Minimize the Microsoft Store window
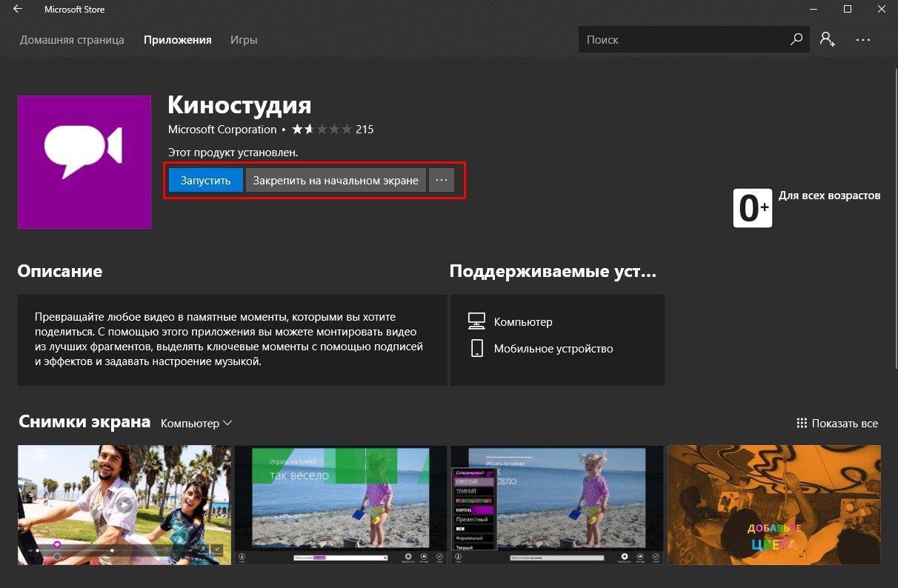 (x=814, y=10)
